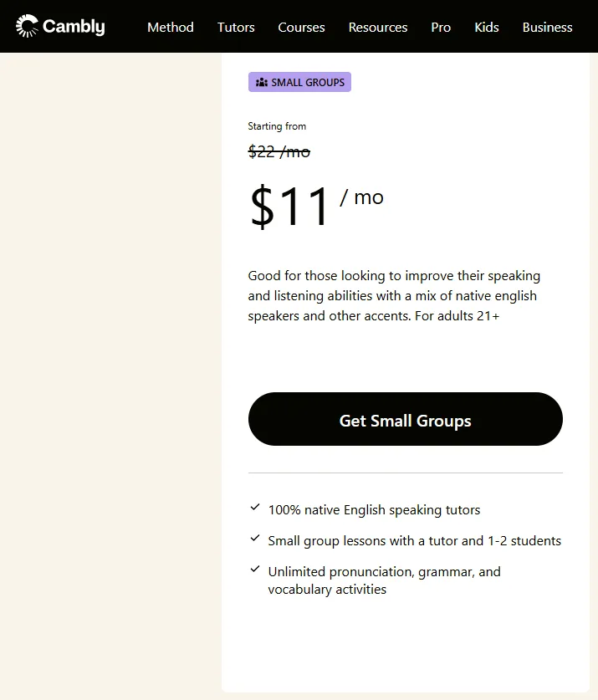Select the checkmark beside native English tutors
The image size is (598, 700).
pos(254,508)
